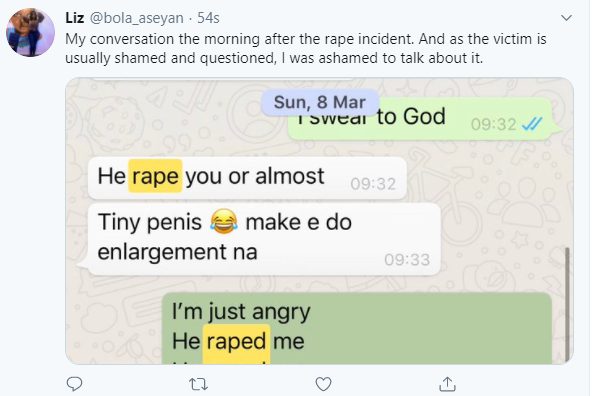Open Liz's profile avatar picture
This screenshot has width=593, height=396.
click(x=30, y=33)
